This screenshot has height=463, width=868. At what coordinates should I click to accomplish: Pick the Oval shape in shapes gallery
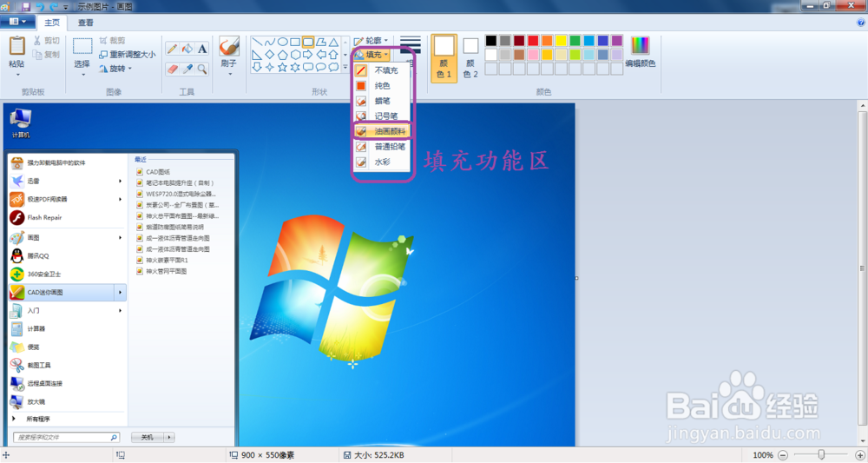(x=282, y=42)
